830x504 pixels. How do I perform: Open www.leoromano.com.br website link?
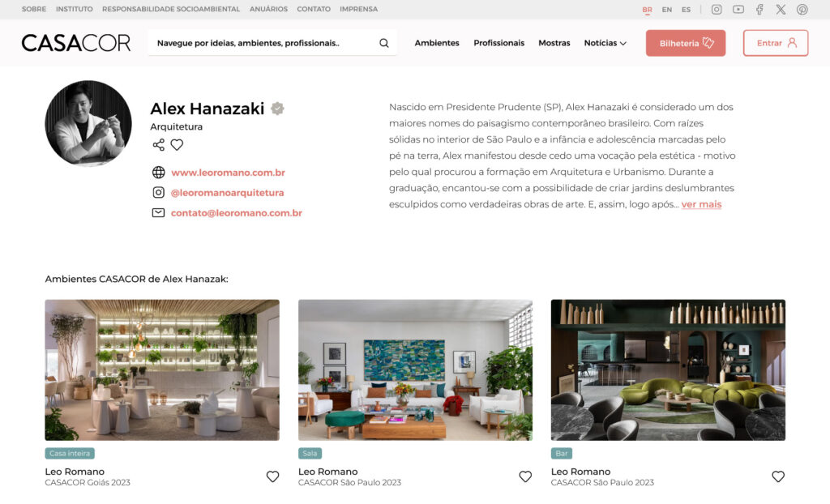point(228,173)
